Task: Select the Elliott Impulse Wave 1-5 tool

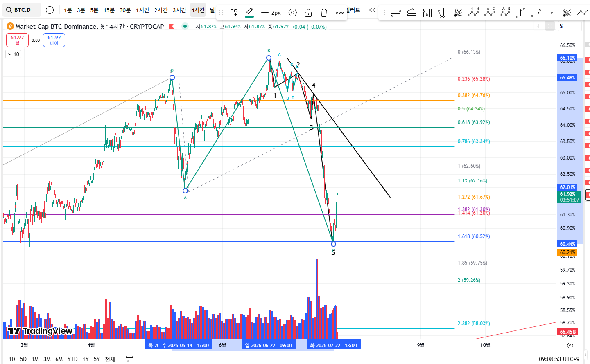Action: 474,13
